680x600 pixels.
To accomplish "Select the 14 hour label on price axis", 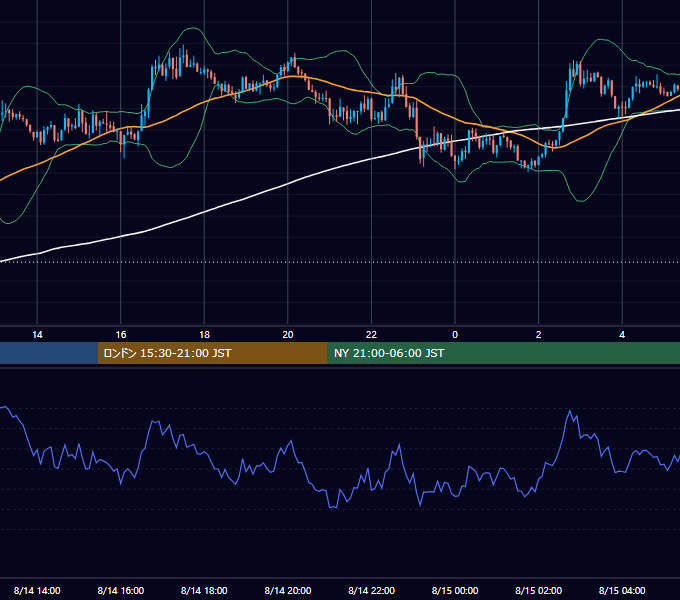I will tap(37, 335).
